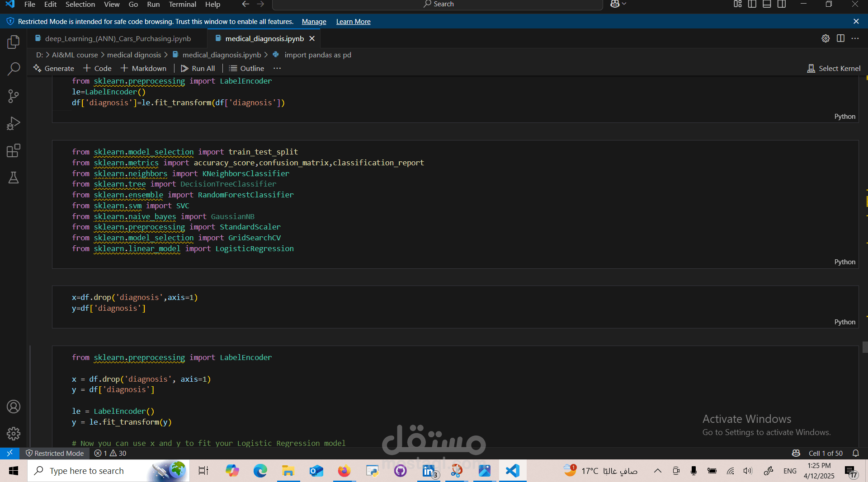Add a Markdown cell
The width and height of the screenshot is (868, 482).
click(x=144, y=68)
